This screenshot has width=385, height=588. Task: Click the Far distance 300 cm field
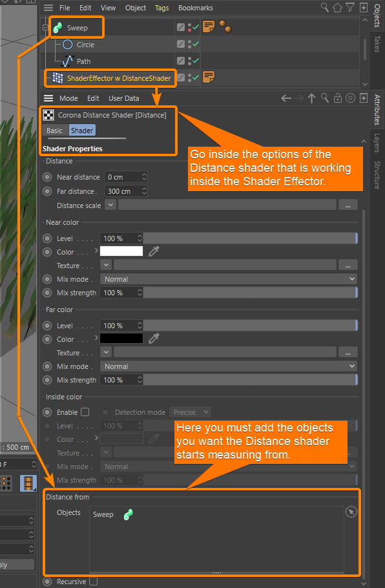[x=123, y=191]
